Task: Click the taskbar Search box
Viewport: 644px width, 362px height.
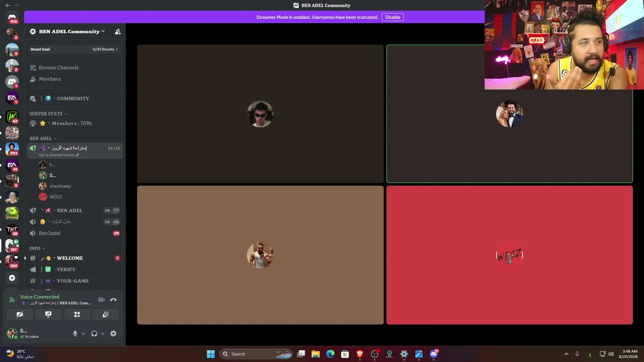Action: (257, 354)
